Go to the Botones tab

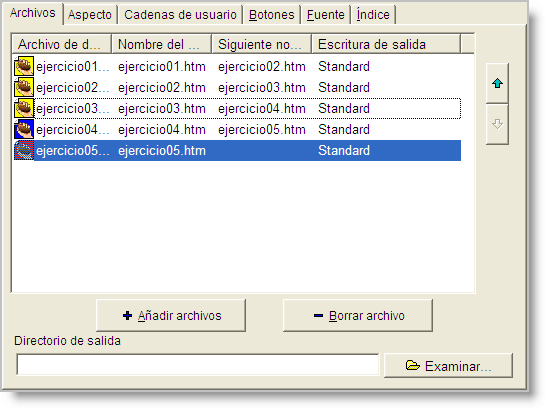point(271,15)
